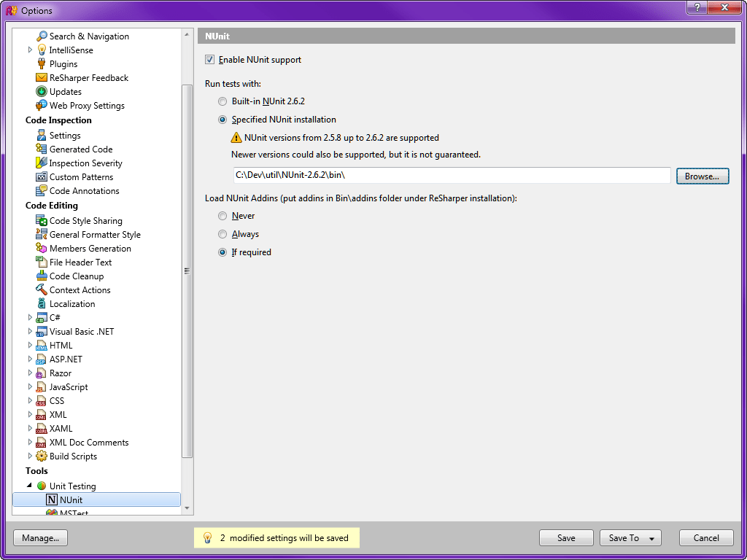Expand the ASP.NET tree node arrow
Screen dimensions: 747x560
(x=30, y=359)
